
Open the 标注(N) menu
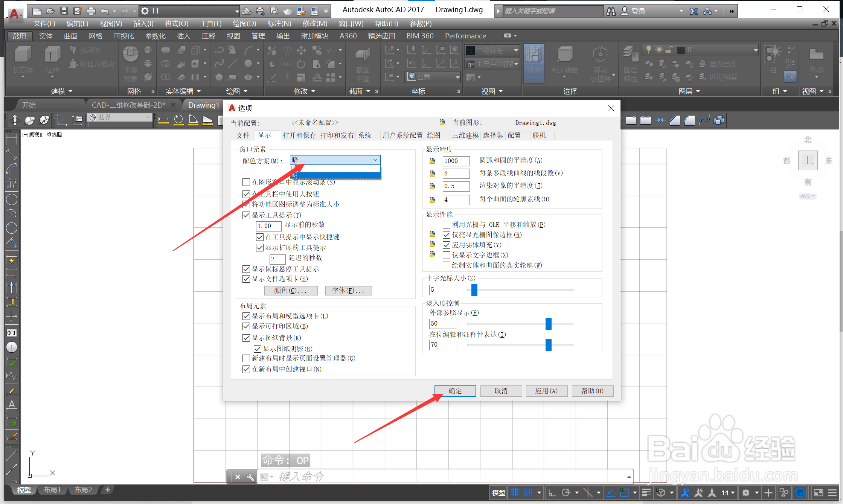(x=279, y=24)
